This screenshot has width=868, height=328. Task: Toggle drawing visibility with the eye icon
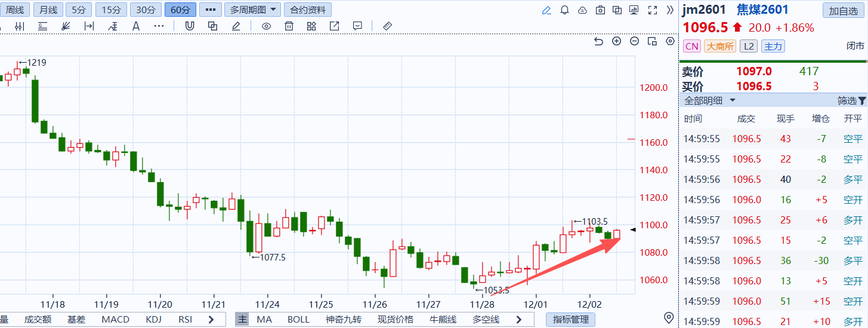[x=267, y=26]
